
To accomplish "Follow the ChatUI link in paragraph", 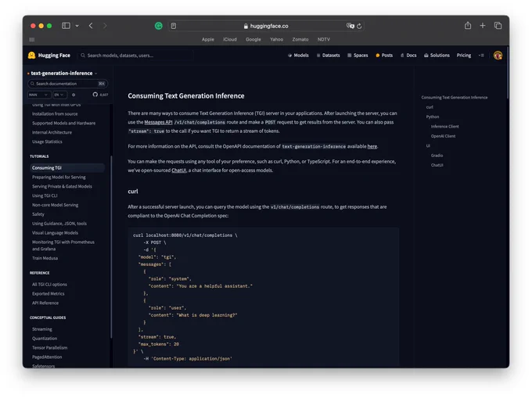I will pos(179,170).
